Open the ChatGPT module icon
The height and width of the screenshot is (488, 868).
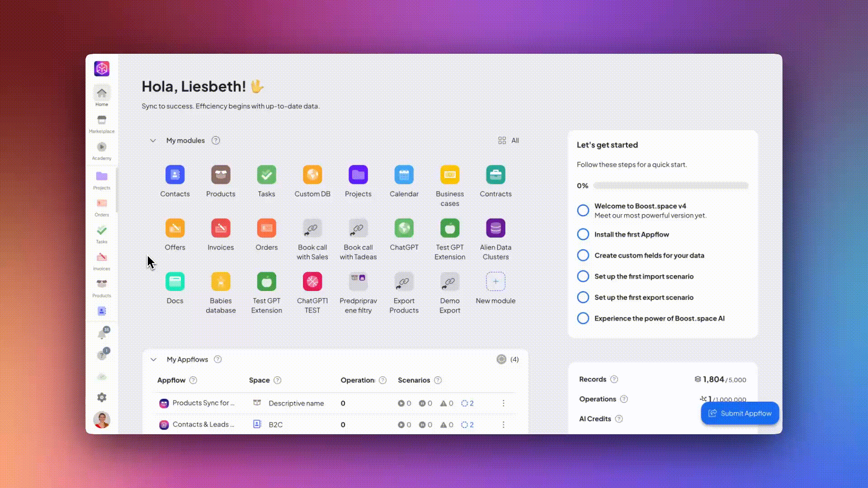click(x=404, y=228)
